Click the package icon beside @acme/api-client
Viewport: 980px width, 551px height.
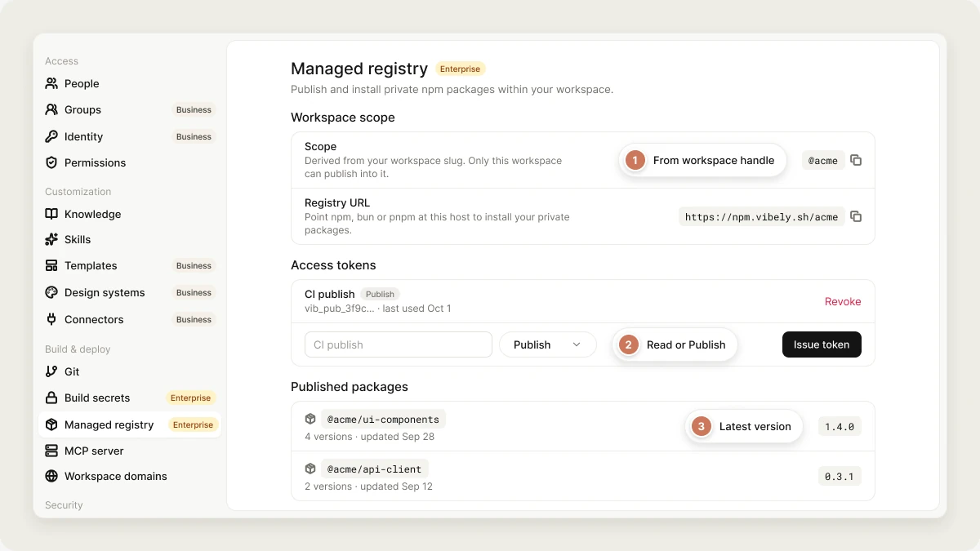click(x=310, y=469)
